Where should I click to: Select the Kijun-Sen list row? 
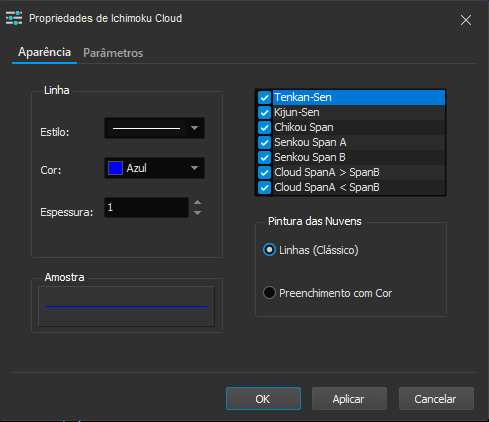359,112
